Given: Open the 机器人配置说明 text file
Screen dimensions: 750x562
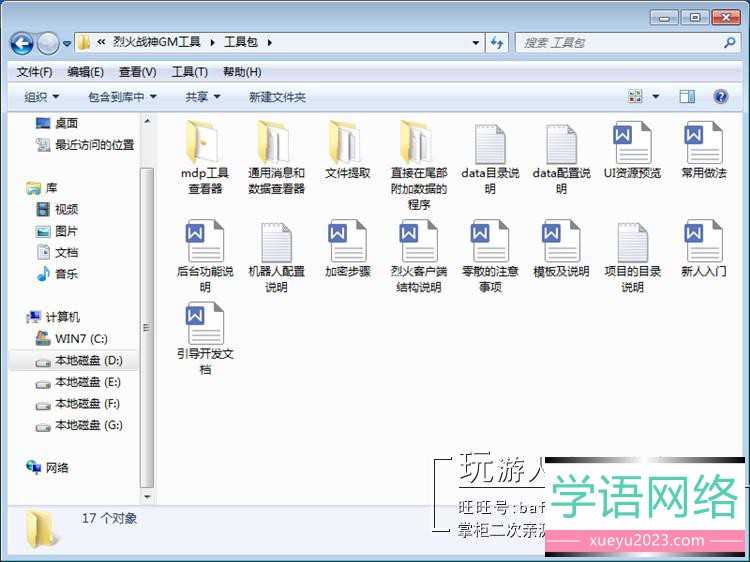Looking at the screenshot, I should [275, 242].
